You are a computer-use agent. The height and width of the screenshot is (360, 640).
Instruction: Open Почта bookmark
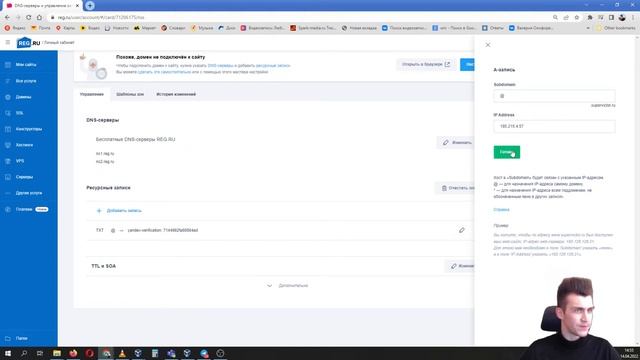[x=41, y=28]
